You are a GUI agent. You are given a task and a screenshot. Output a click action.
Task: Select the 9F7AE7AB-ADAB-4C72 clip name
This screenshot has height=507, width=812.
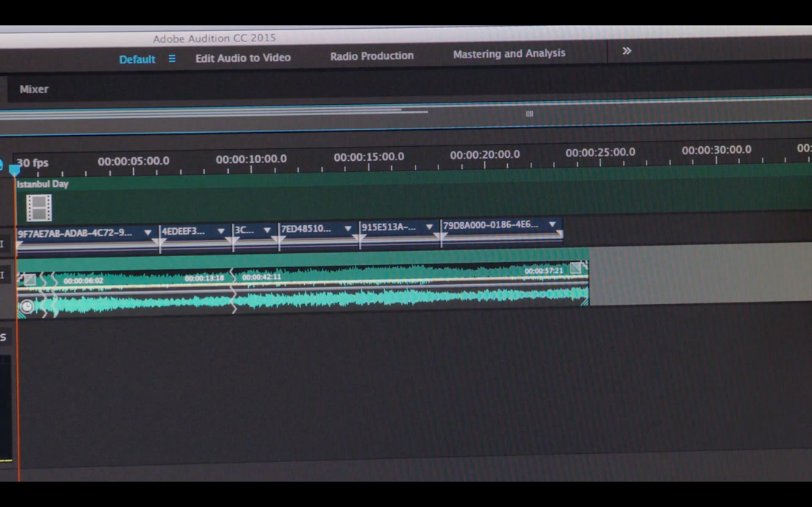[x=75, y=233]
